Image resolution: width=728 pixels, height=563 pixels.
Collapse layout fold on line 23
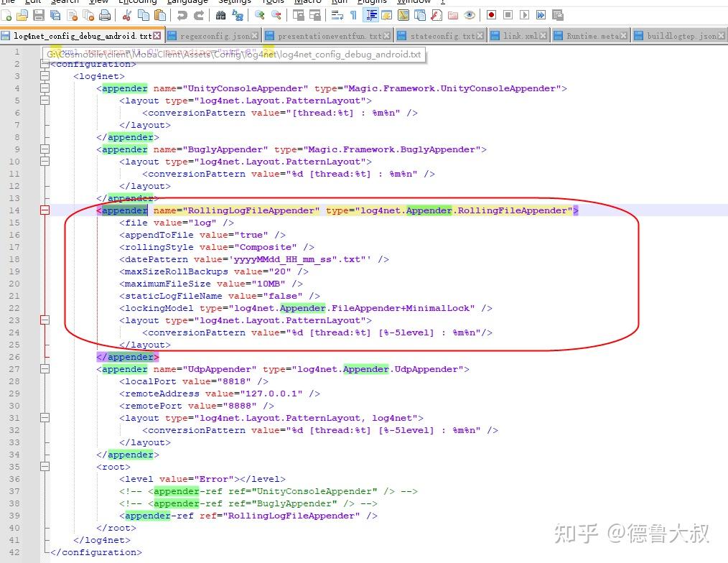pyautogui.click(x=45, y=320)
